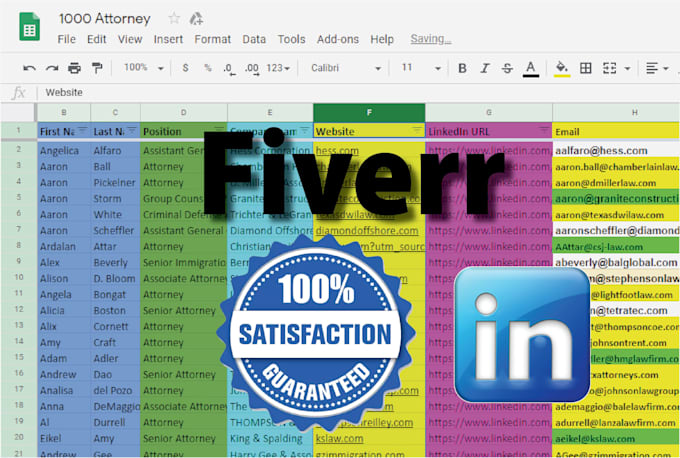This screenshot has height=458, width=680.
Task: Select column H header
Action: [x=616, y=112]
